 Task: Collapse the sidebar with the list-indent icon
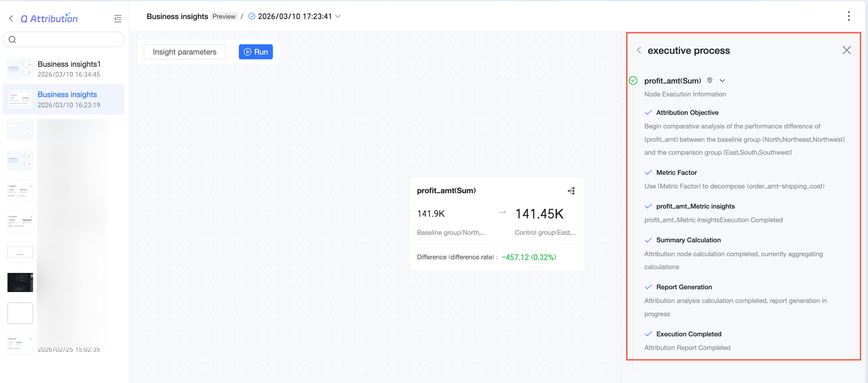click(x=118, y=19)
